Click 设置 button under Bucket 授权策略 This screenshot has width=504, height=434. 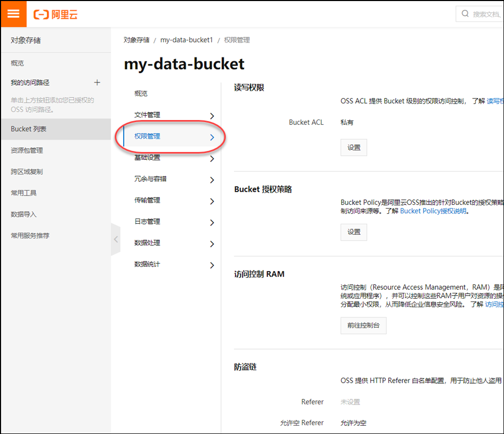click(x=354, y=232)
